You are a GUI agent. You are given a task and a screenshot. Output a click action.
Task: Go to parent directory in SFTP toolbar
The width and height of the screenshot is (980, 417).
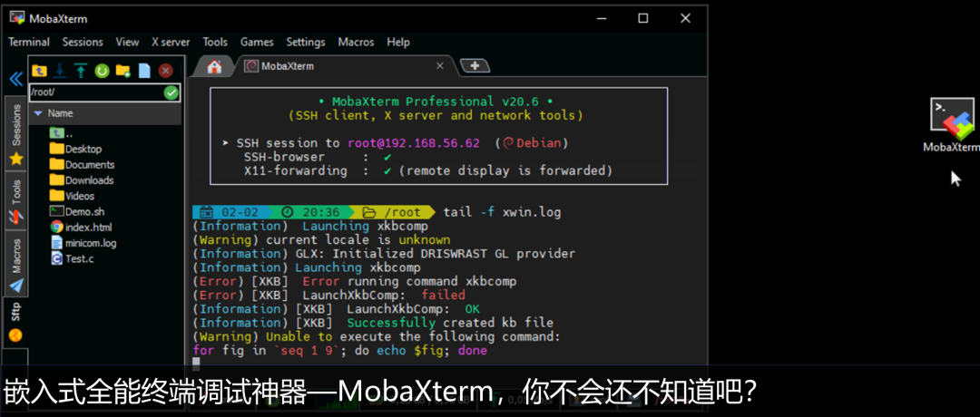pyautogui.click(x=39, y=70)
